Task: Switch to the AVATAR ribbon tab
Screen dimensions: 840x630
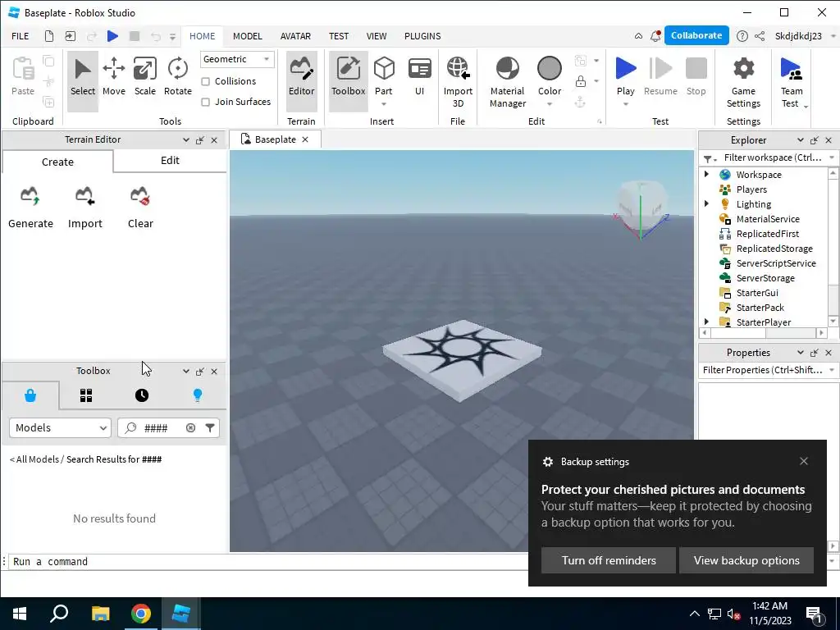Action: coord(295,36)
